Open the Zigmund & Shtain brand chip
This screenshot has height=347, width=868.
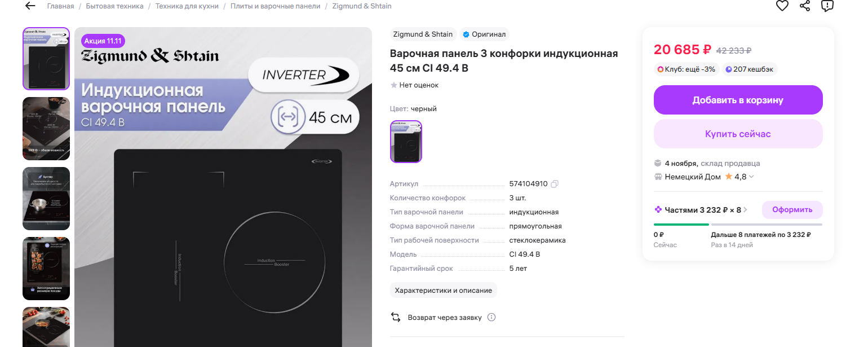click(x=423, y=34)
